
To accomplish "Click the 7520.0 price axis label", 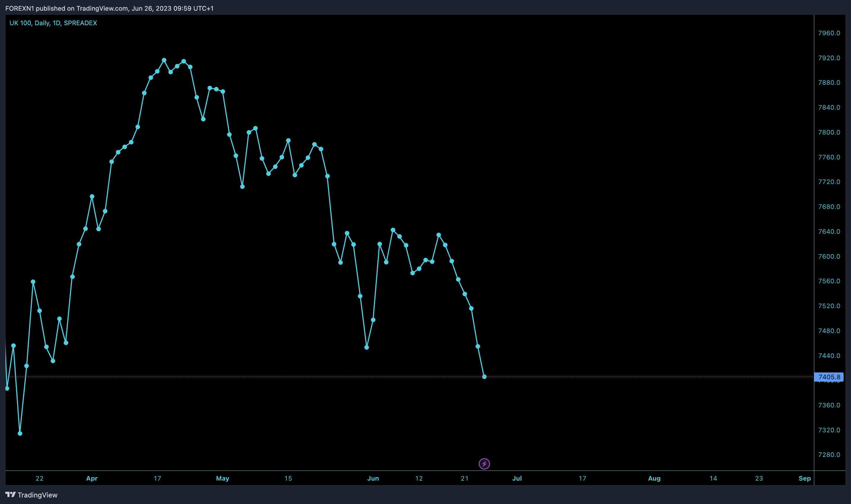I will [x=829, y=306].
